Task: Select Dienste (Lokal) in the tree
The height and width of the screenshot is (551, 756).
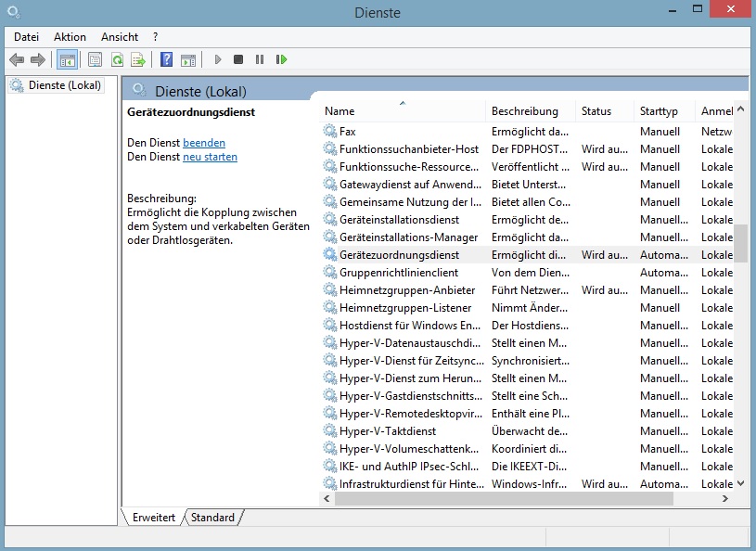Action: pos(65,85)
